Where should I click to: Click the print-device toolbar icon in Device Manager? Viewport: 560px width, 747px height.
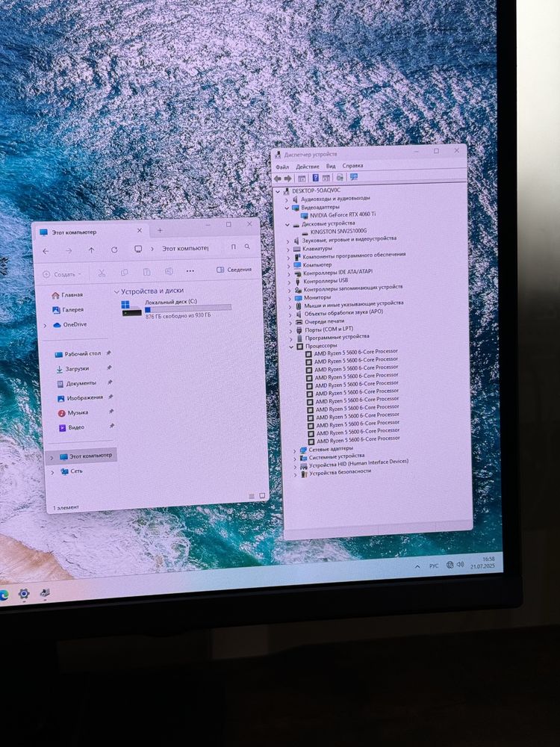pos(340,177)
